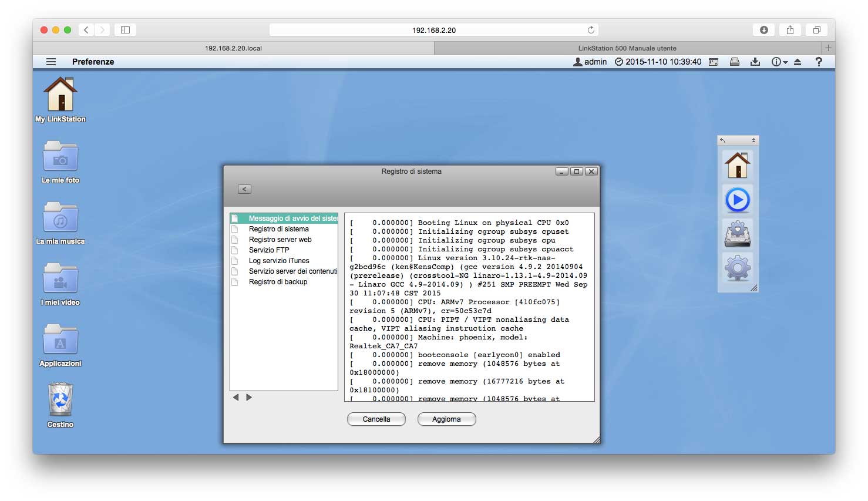
Task: Click the drive tray icon in top bar
Action: 734,62
